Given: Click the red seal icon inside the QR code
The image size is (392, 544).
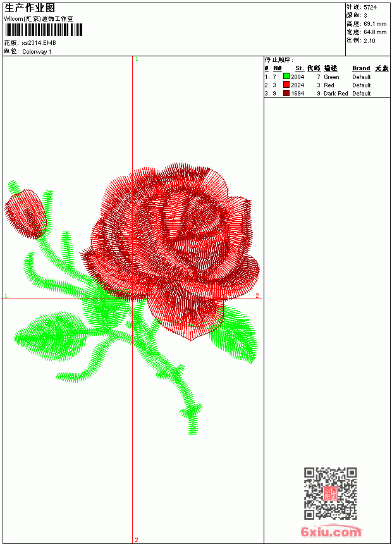Looking at the screenshot, I should click(330, 493).
